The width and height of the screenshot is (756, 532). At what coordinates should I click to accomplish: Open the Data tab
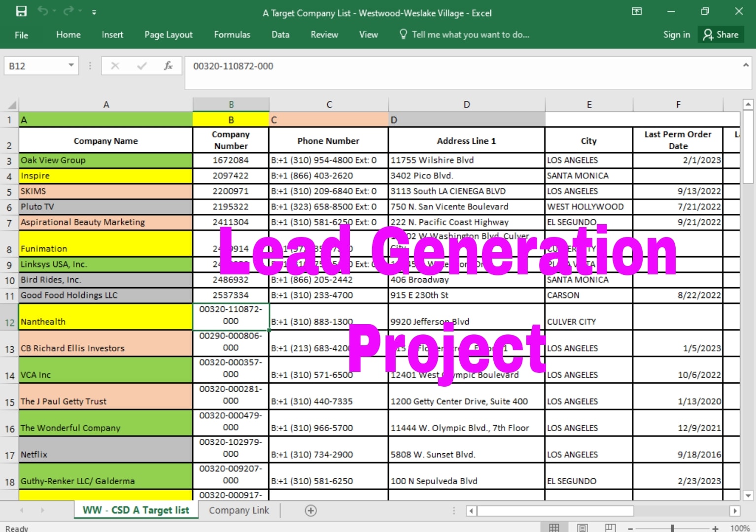[280, 34]
